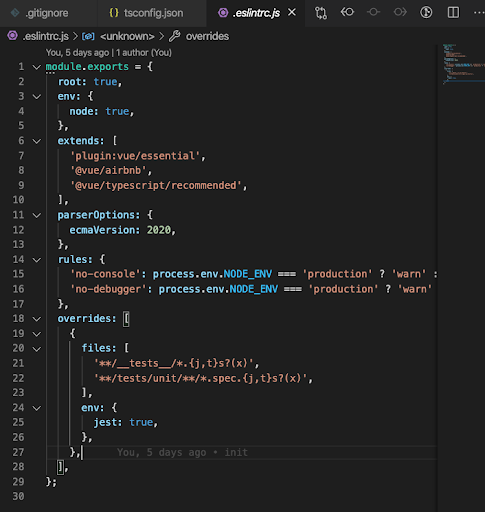The image size is (485, 512).
Task: Click the minimap code overview
Action: tap(463, 63)
